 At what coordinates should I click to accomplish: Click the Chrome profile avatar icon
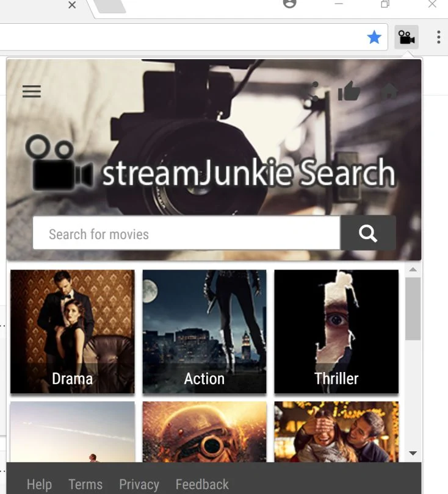coord(289,3)
